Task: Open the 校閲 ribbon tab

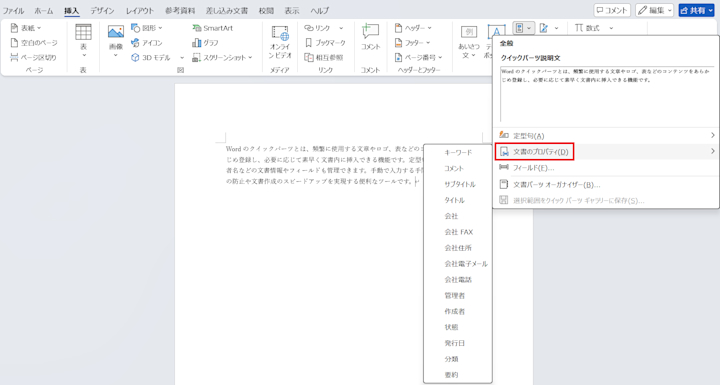Action: click(266, 11)
